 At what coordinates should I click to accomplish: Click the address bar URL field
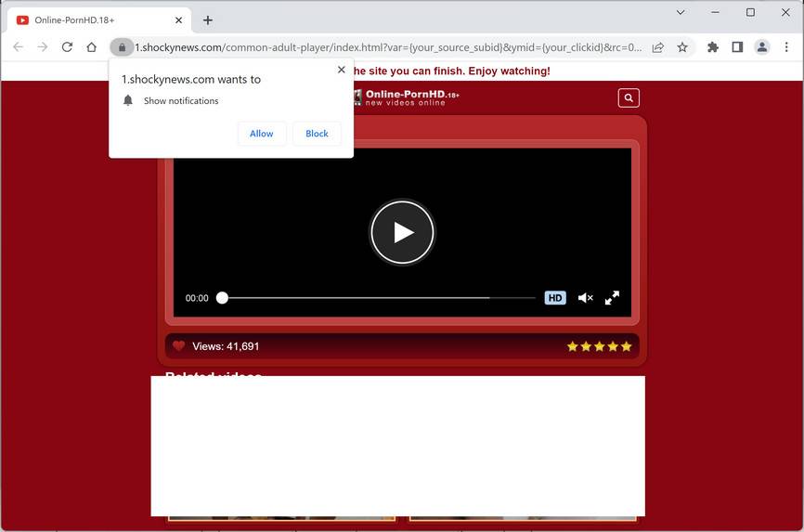point(388,47)
